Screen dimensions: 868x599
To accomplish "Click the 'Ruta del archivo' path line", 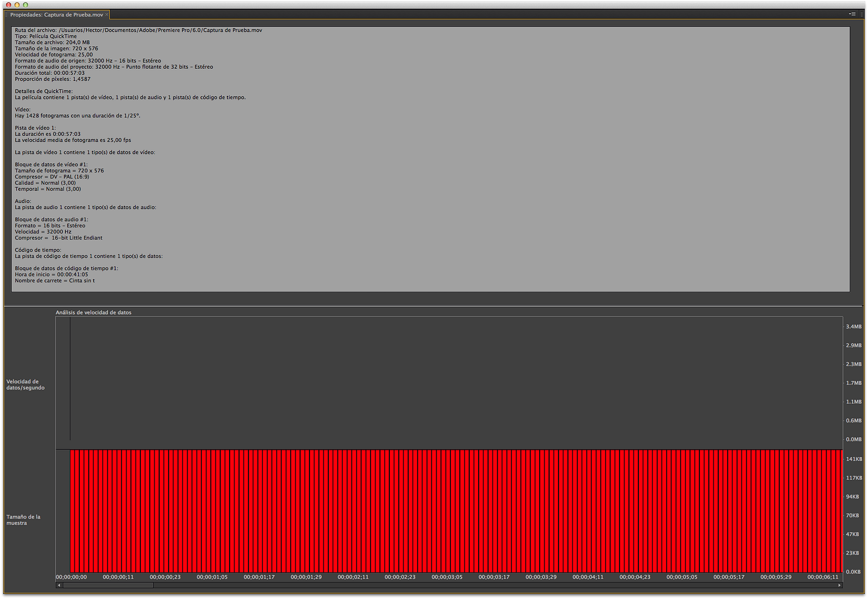I will [139, 31].
